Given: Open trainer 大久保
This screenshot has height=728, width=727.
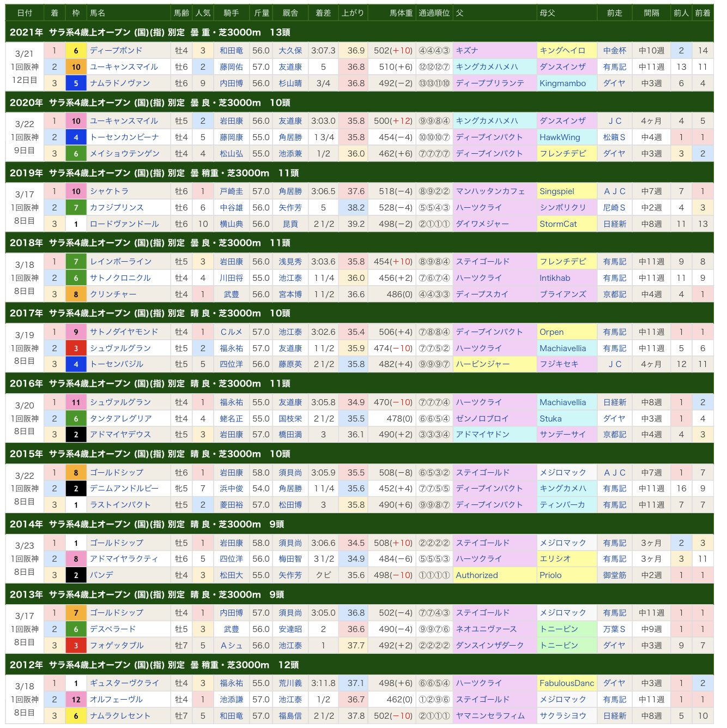Looking at the screenshot, I should click(x=290, y=51).
